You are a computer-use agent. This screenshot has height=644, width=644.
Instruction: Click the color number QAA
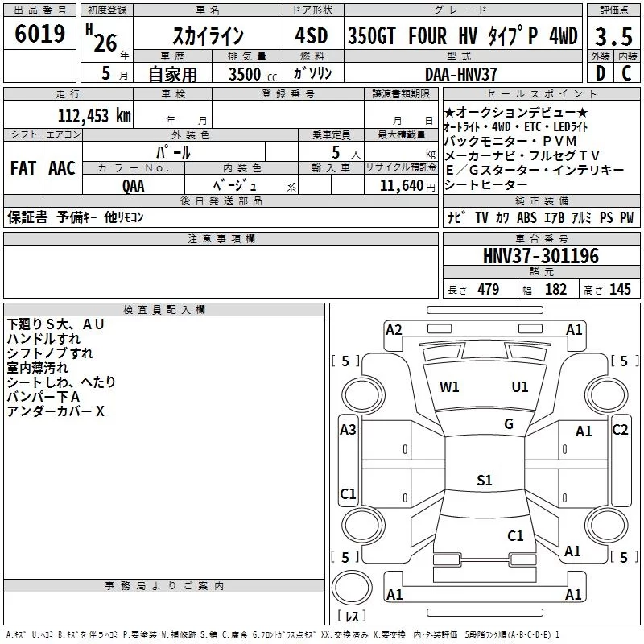click(133, 186)
